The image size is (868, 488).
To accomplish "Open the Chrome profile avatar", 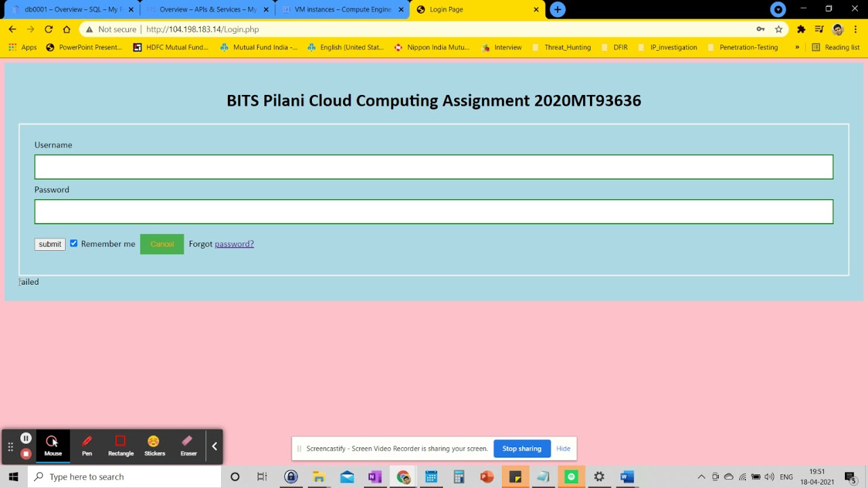I will pos(837,29).
